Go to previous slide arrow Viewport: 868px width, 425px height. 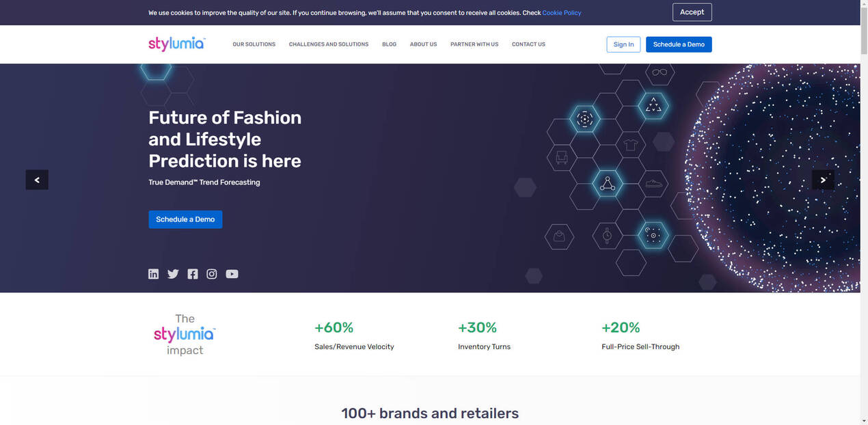coord(37,180)
